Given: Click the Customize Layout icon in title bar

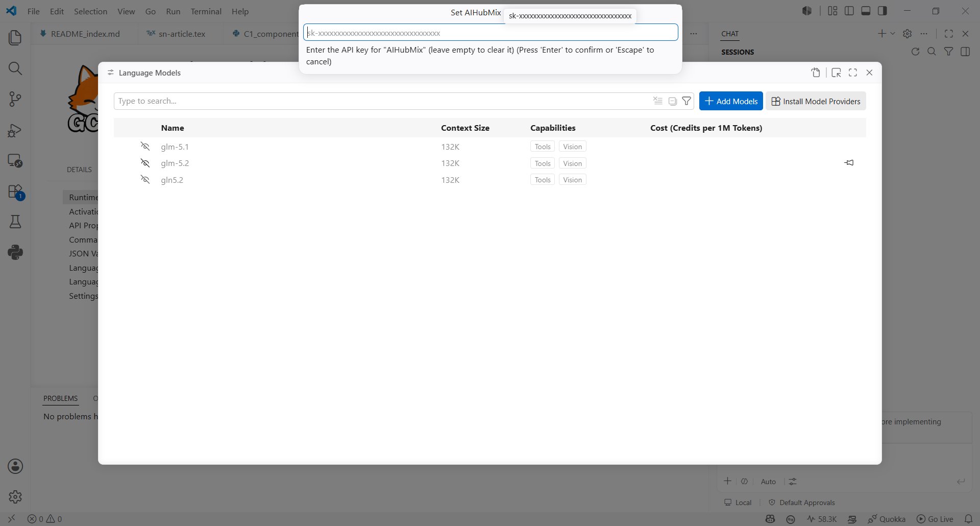Looking at the screenshot, I should pyautogui.click(x=832, y=11).
